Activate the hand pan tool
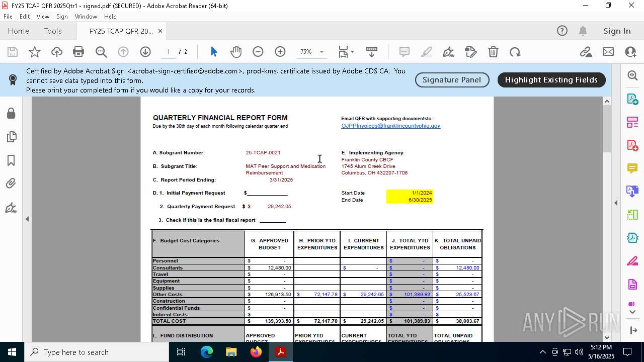 (236, 52)
